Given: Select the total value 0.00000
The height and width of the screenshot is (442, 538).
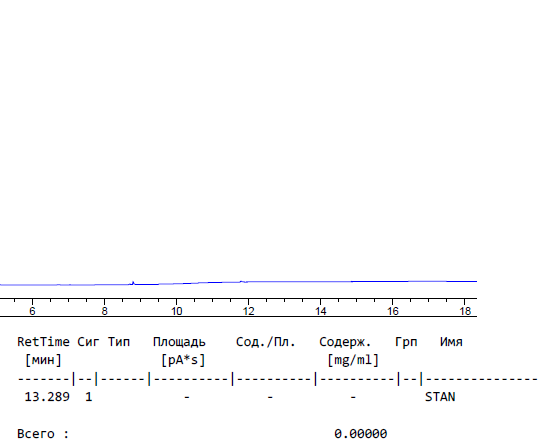Looking at the screenshot, I should click(x=361, y=434).
